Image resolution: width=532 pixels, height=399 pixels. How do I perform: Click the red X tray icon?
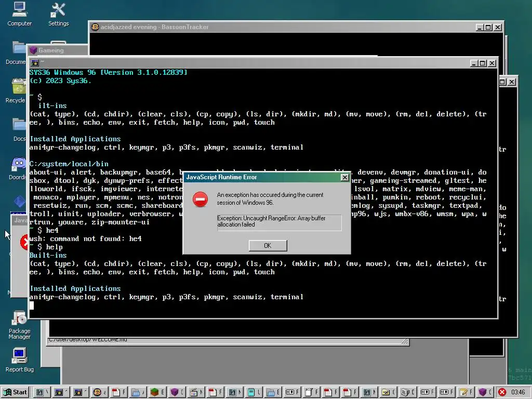(502, 392)
